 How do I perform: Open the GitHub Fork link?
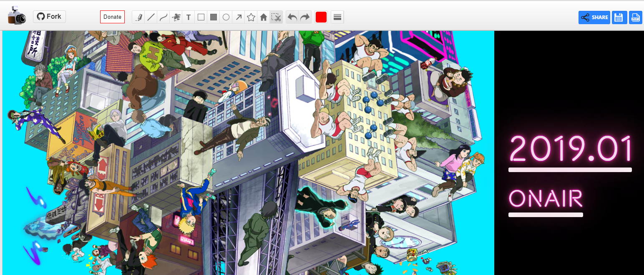tap(49, 17)
